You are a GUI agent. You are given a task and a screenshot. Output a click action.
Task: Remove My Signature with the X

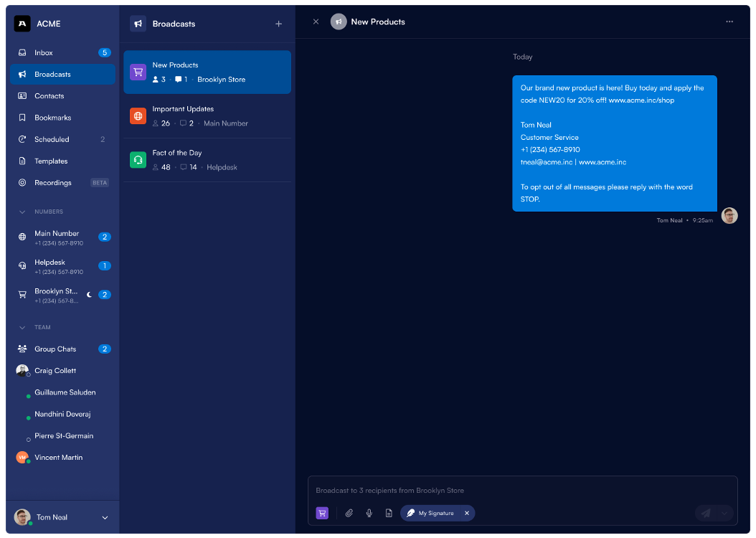click(x=467, y=513)
